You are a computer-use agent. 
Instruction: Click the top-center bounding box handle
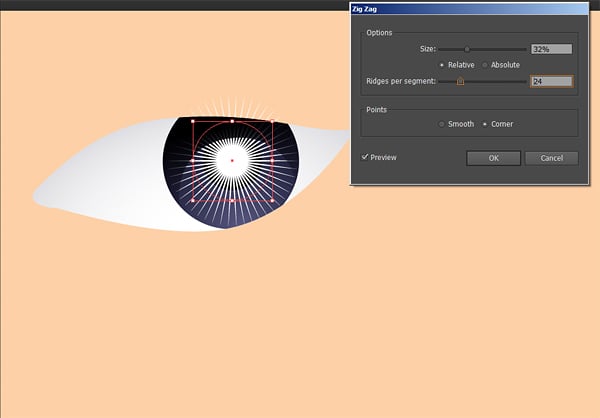point(232,121)
